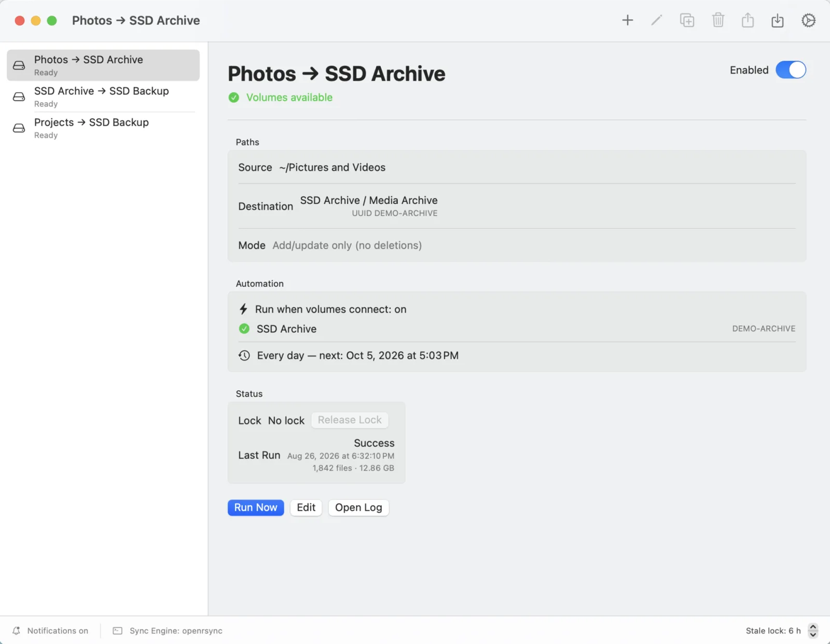Click Run when volumes connect: on
830x644 pixels.
pos(331,309)
